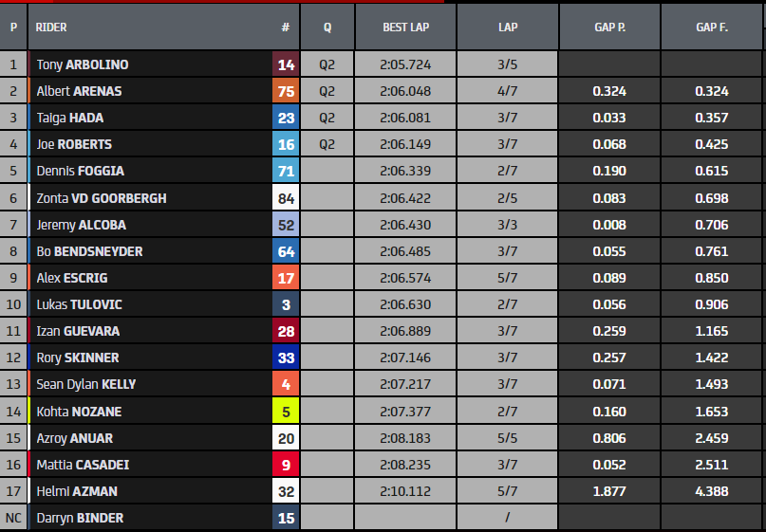Click the Q column header
Screen dimensions: 766x532
(x=327, y=28)
